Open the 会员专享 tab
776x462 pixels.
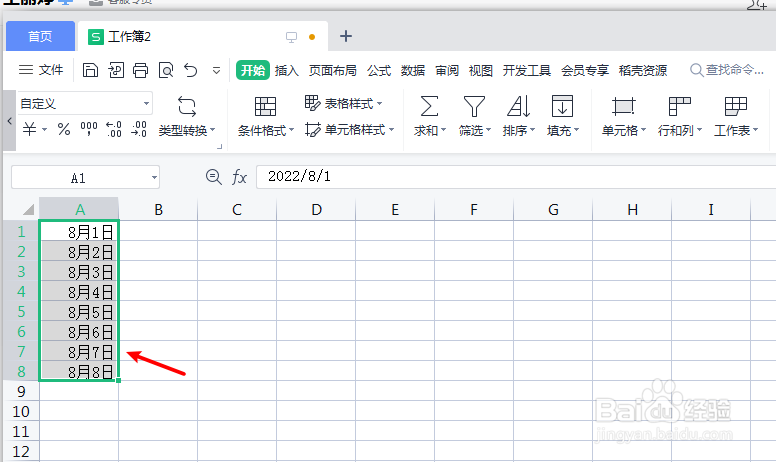click(584, 70)
